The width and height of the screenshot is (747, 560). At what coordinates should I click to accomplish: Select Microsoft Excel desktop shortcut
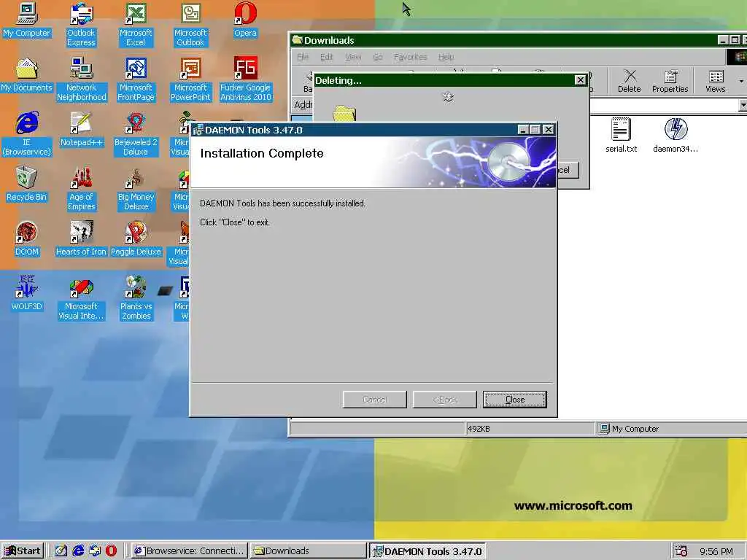[x=136, y=25]
